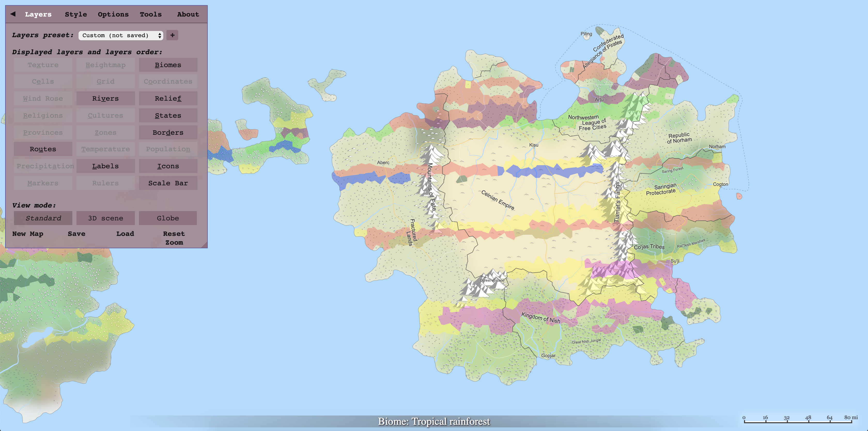Open the Options tab
Viewport: 868px width, 431px height.
(113, 14)
